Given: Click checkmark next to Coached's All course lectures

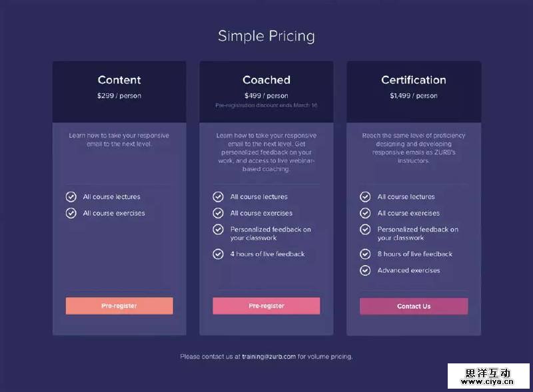Looking at the screenshot, I should pos(218,197).
